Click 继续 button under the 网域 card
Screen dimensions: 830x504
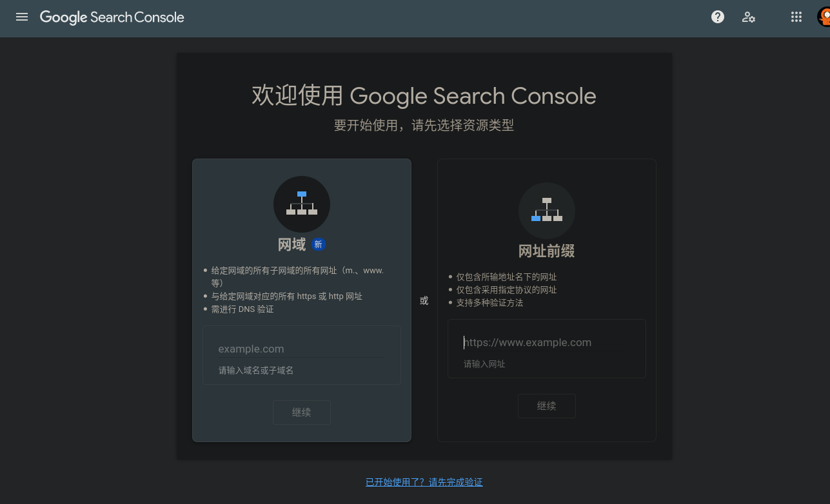[x=302, y=412]
